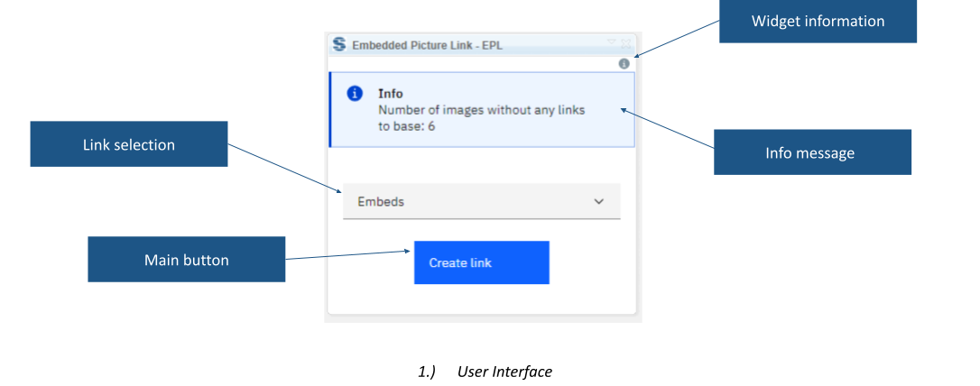This screenshot has width=980, height=386.
Task: Select the bold Info heading
Action: point(391,94)
